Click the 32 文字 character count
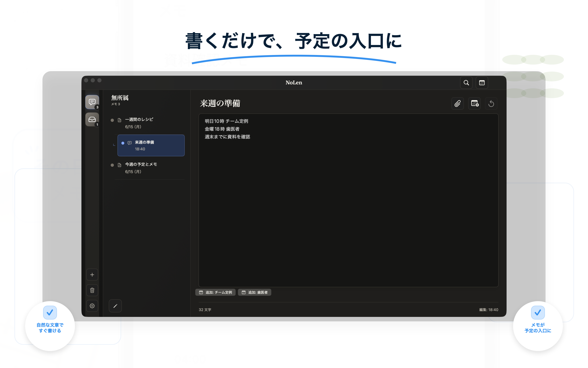The width and height of the screenshot is (588, 368). [205, 310]
